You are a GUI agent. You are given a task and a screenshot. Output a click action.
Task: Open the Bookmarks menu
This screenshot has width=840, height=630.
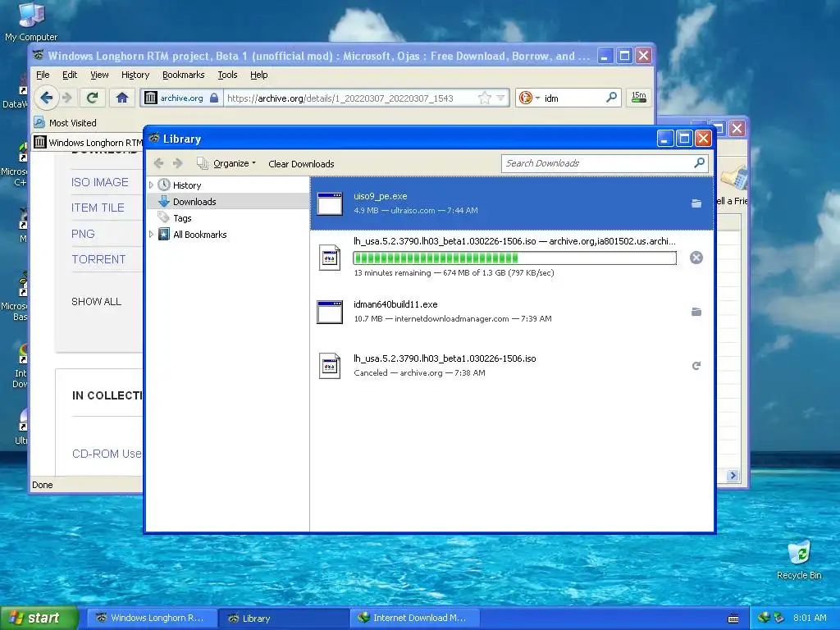click(183, 75)
